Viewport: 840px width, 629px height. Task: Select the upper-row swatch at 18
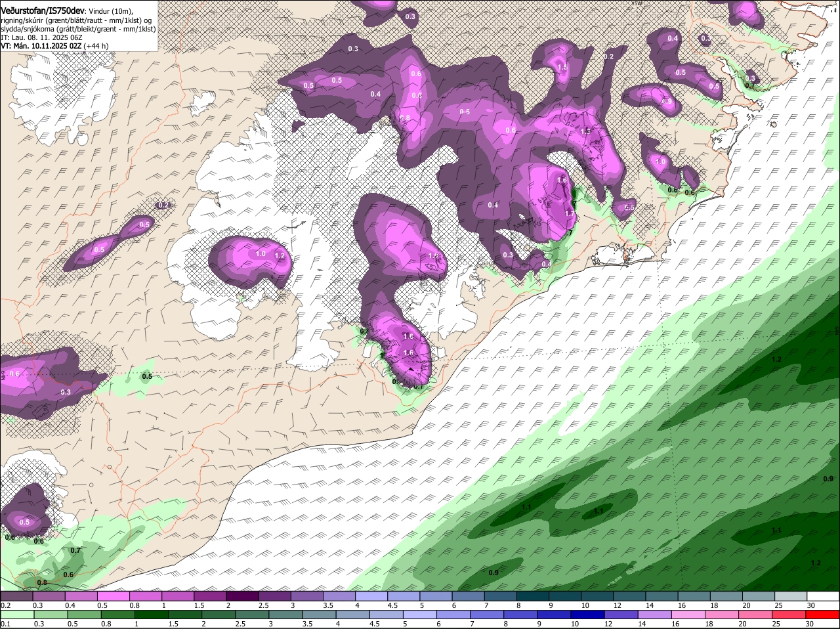coord(727,596)
